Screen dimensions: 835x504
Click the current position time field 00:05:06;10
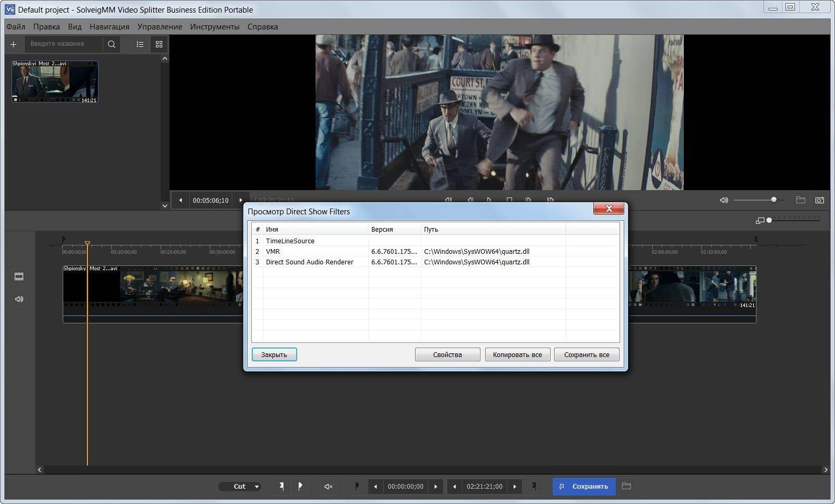[211, 200]
